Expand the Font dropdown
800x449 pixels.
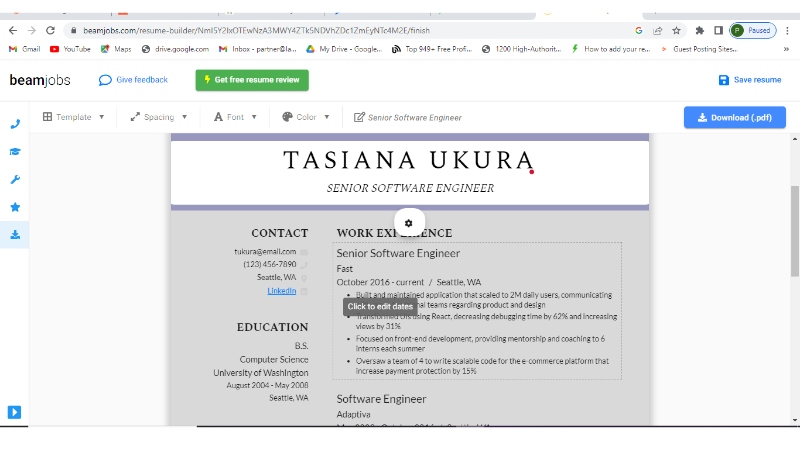(x=235, y=117)
